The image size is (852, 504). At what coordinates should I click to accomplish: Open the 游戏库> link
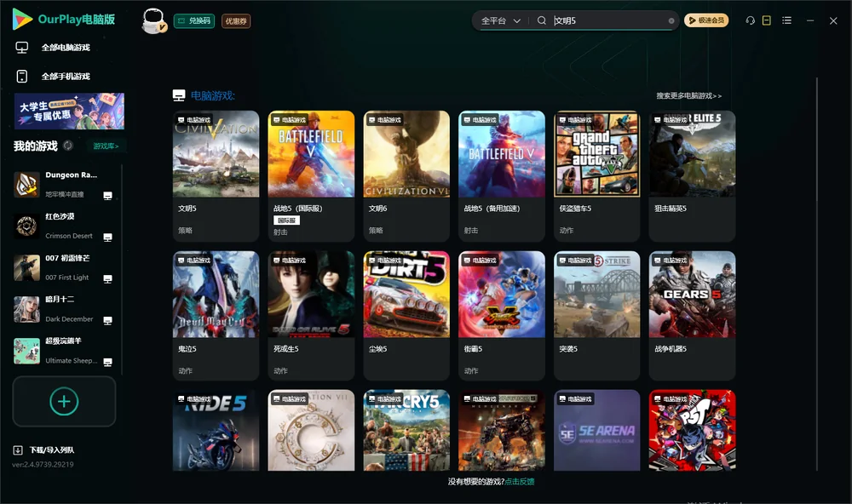point(106,146)
